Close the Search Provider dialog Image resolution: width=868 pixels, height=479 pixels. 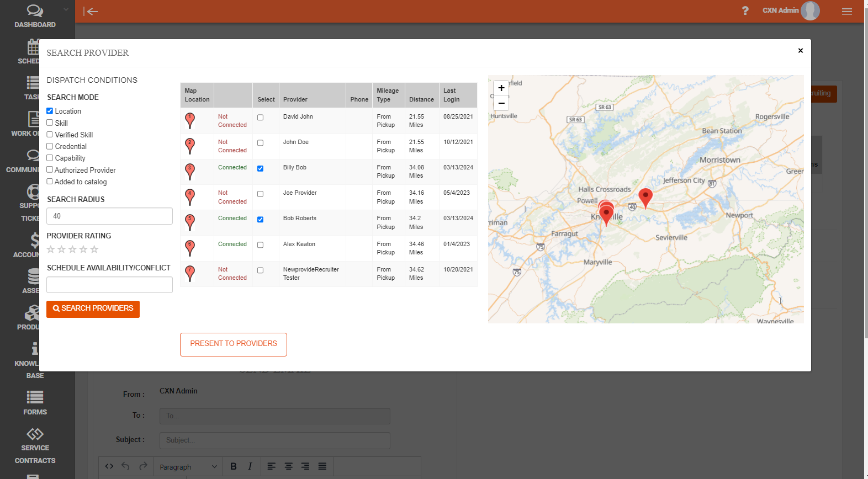coord(800,51)
